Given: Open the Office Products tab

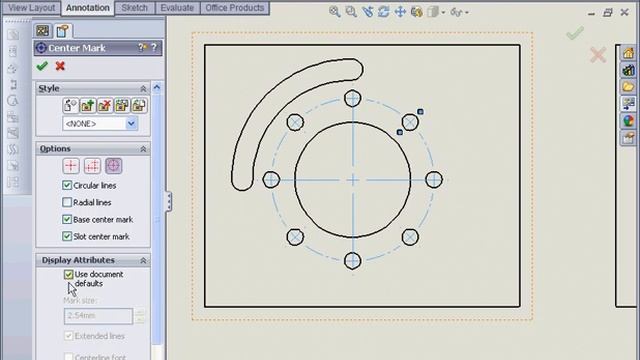Looking at the screenshot, I should (235, 8).
